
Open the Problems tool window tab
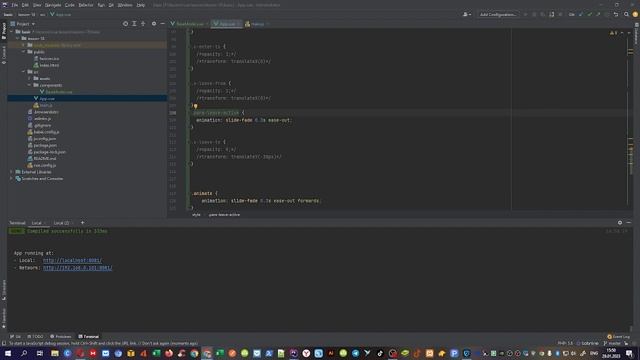[x=60, y=337]
